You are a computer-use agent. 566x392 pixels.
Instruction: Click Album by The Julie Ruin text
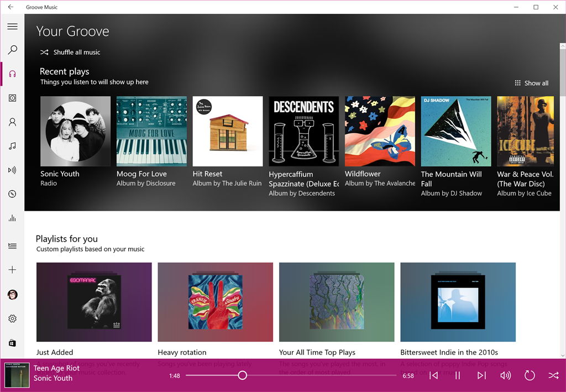point(227,184)
